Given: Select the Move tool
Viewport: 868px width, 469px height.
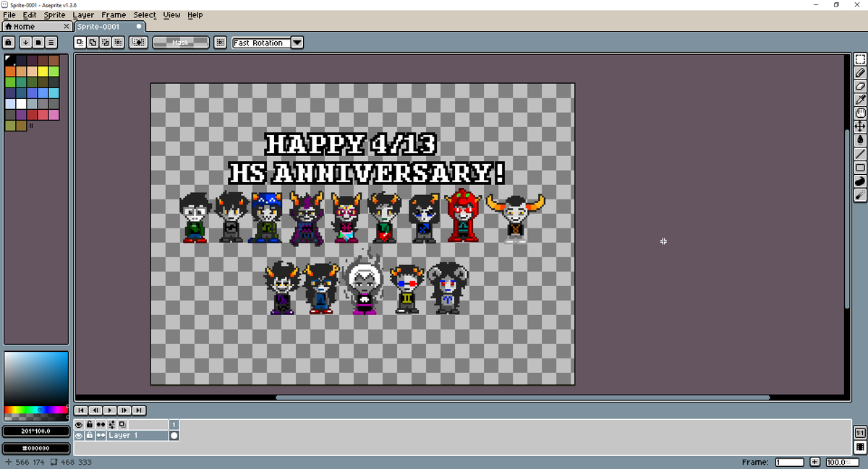Looking at the screenshot, I should pyautogui.click(x=860, y=126).
